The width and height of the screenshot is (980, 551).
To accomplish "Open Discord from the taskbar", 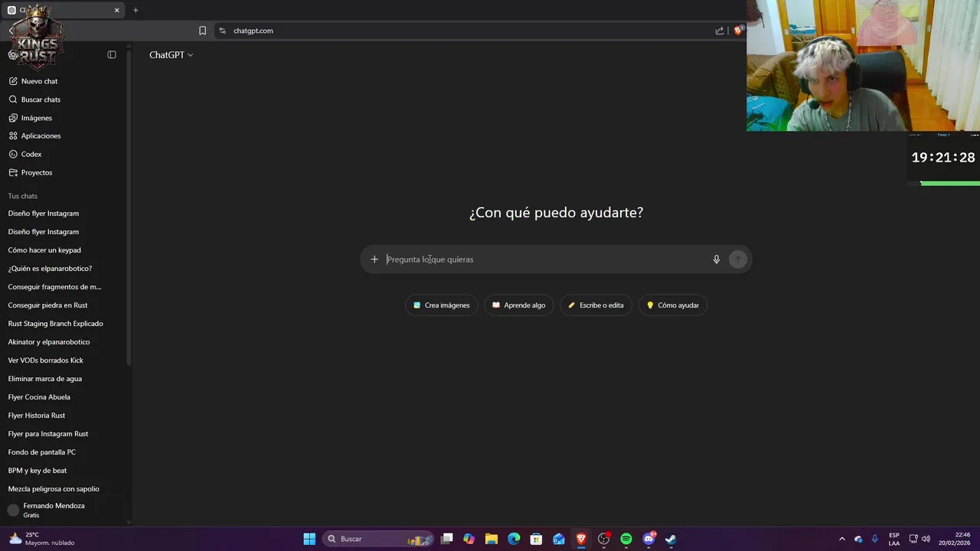I will coord(649,539).
